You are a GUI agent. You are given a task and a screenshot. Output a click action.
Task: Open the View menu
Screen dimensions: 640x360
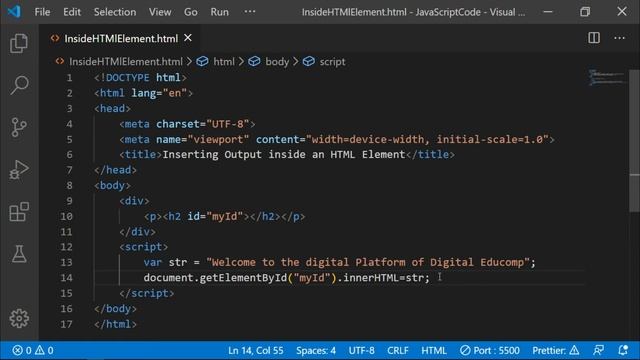pos(160,12)
